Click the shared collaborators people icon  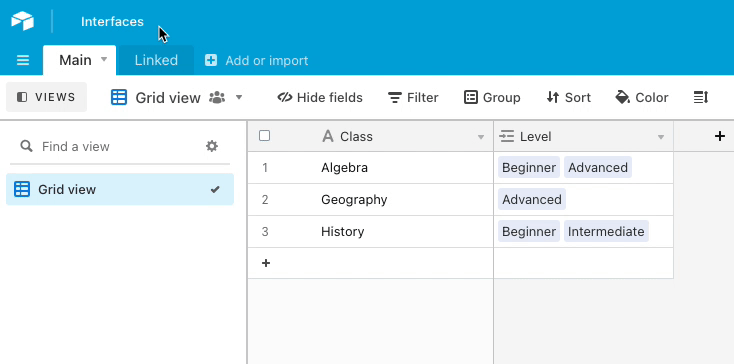coord(217,97)
